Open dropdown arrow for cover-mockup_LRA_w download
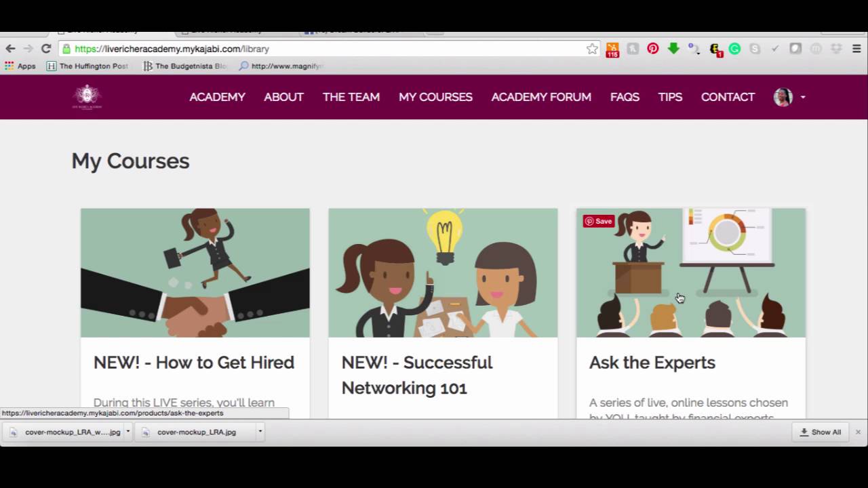The height and width of the screenshot is (488, 868). 127,432
